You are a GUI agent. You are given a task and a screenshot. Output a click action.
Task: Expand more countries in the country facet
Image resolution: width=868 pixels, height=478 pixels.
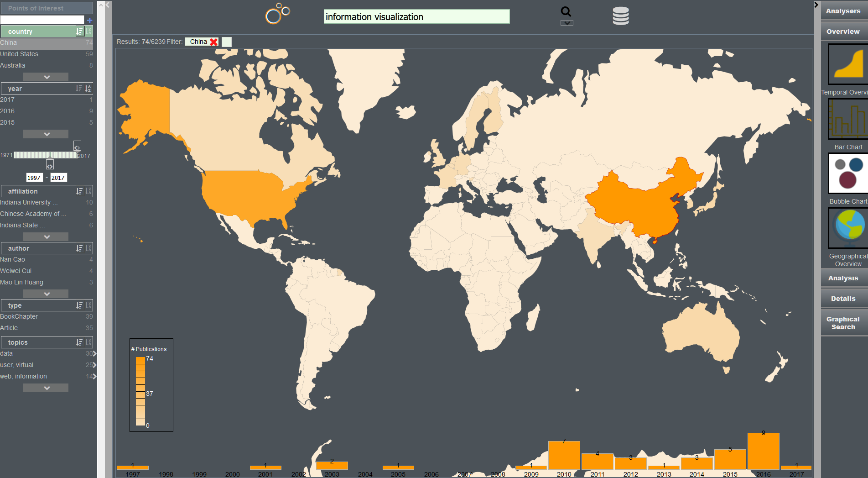point(46,77)
